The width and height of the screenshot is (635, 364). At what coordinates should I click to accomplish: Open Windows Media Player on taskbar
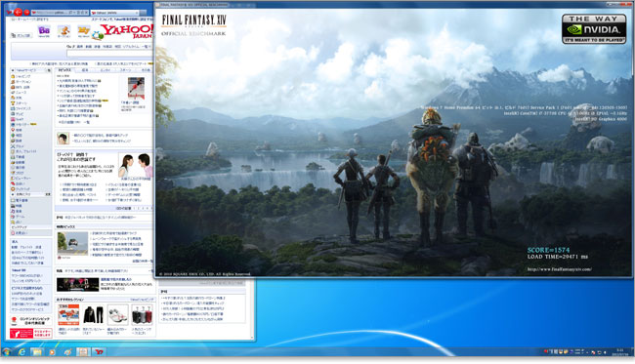(x=52, y=352)
